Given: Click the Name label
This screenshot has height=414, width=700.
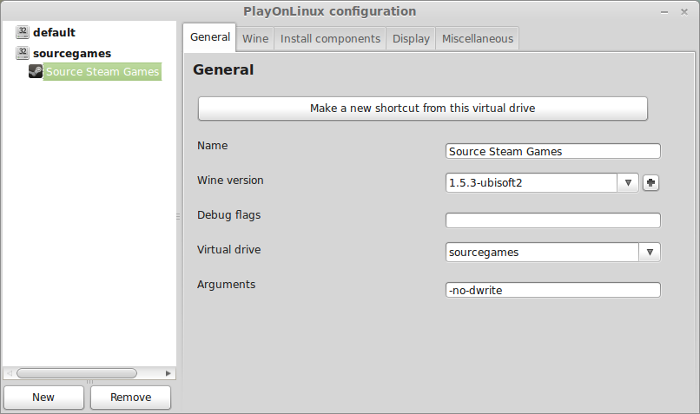Looking at the screenshot, I should pyautogui.click(x=212, y=145).
